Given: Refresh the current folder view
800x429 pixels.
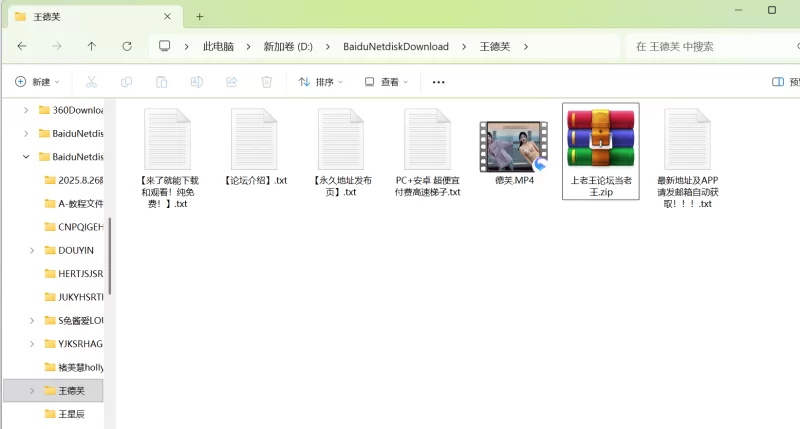Looking at the screenshot, I should [x=127, y=46].
